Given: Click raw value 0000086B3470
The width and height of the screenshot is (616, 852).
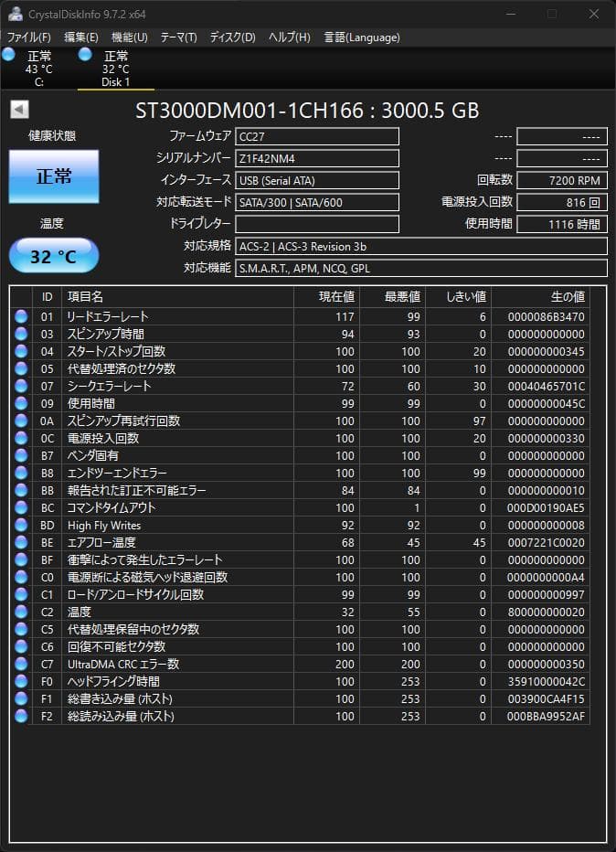Looking at the screenshot, I should tap(546, 317).
